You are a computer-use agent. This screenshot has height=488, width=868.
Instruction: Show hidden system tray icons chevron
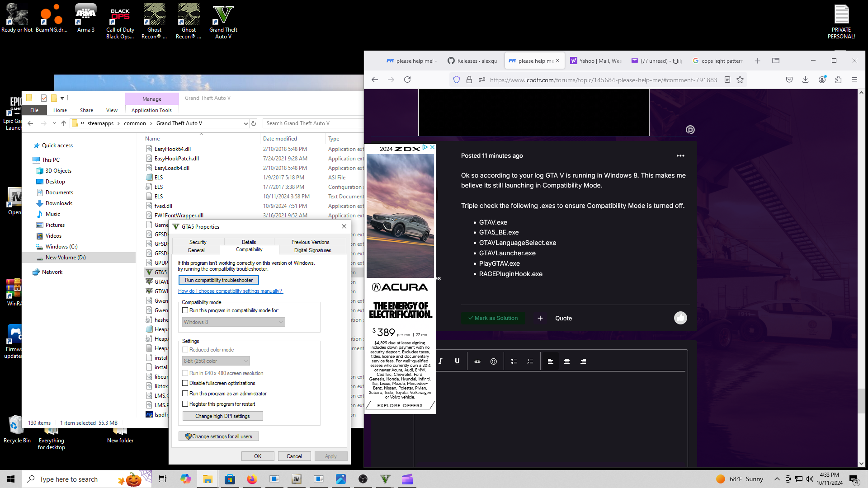click(x=777, y=479)
